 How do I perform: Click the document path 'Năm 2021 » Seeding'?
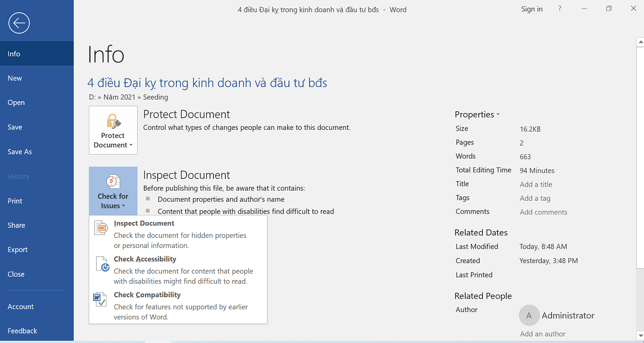click(x=135, y=97)
